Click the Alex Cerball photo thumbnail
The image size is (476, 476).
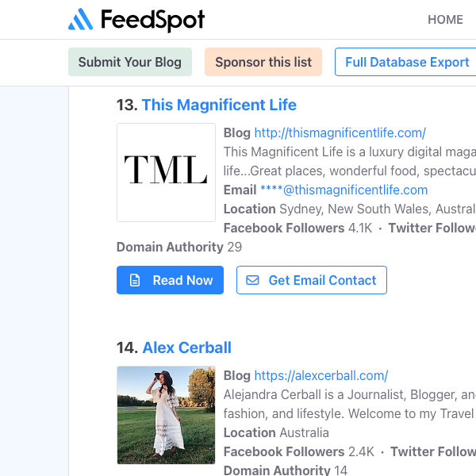166,415
